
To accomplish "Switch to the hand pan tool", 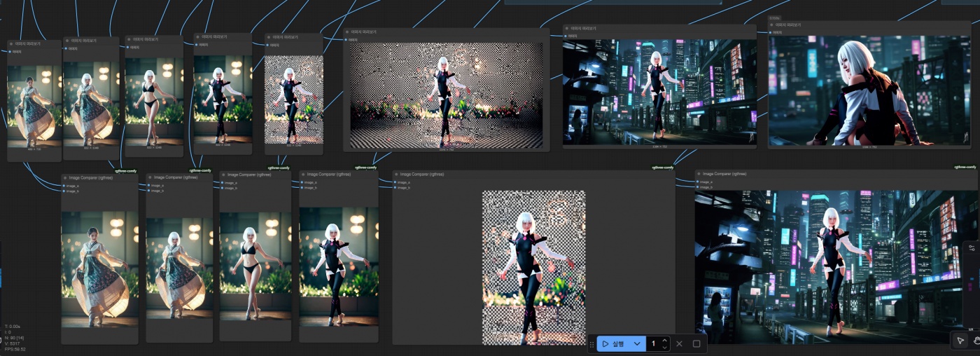I will (976, 341).
